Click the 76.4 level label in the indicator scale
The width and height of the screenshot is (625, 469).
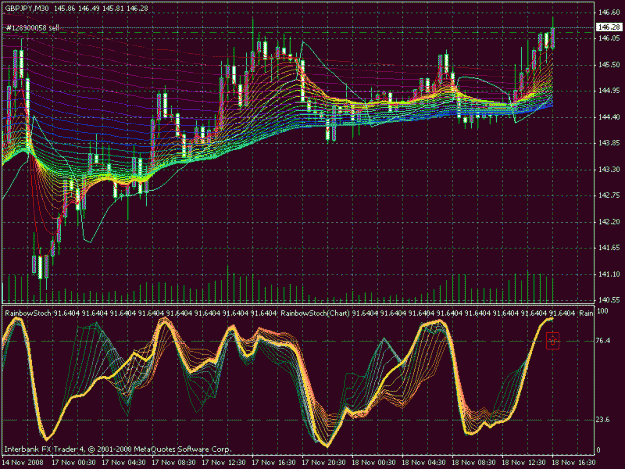603,340
